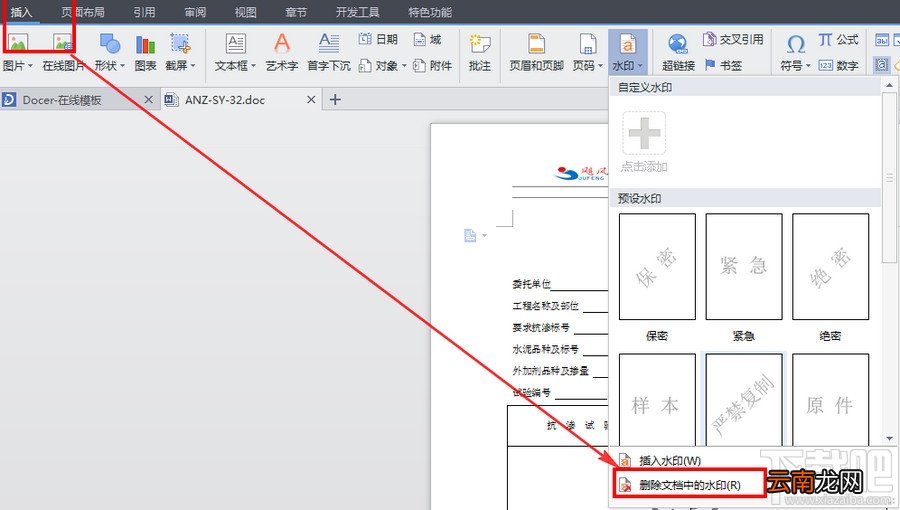This screenshot has height=510, width=900.
Task: Open 在线图片 online picture tool
Action: tap(63, 44)
